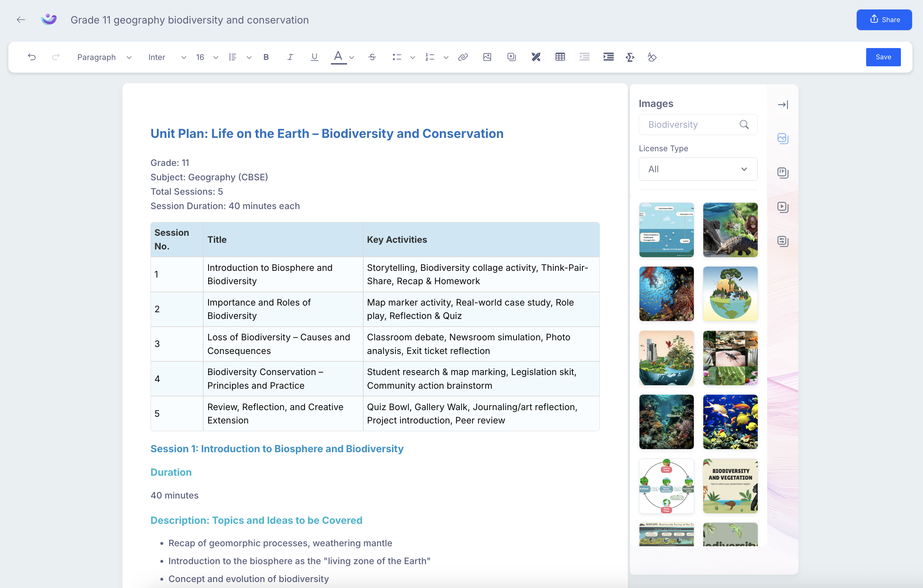Image resolution: width=923 pixels, height=588 pixels.
Task: Click the crossed pencil ruler tool icon
Action: [536, 57]
